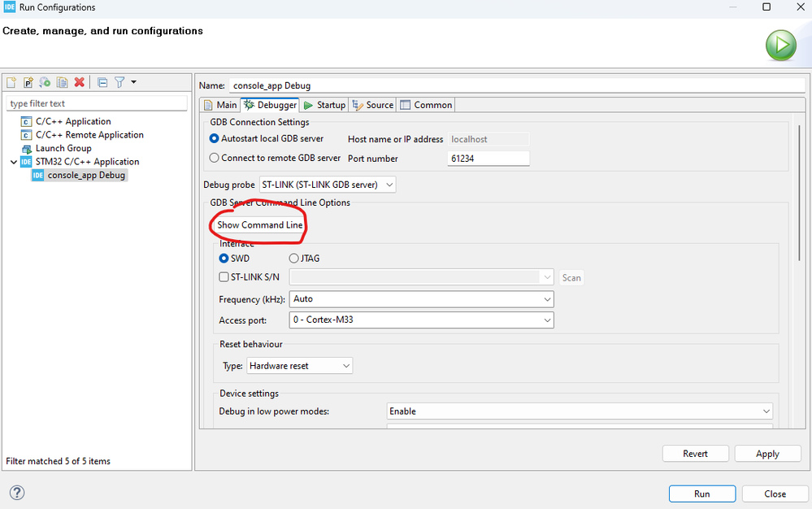
Task: Switch to the Common tab
Action: point(426,105)
